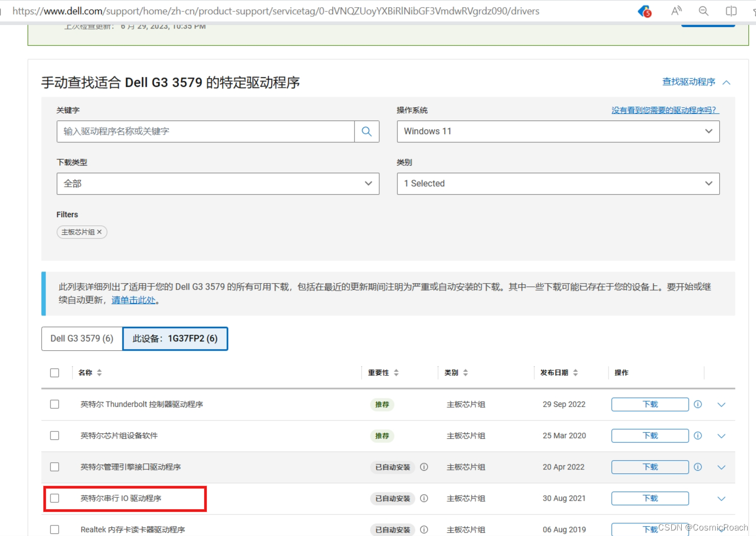
Task: Expand details for 英特尔芯片组设备软件 row
Action: tap(721, 436)
